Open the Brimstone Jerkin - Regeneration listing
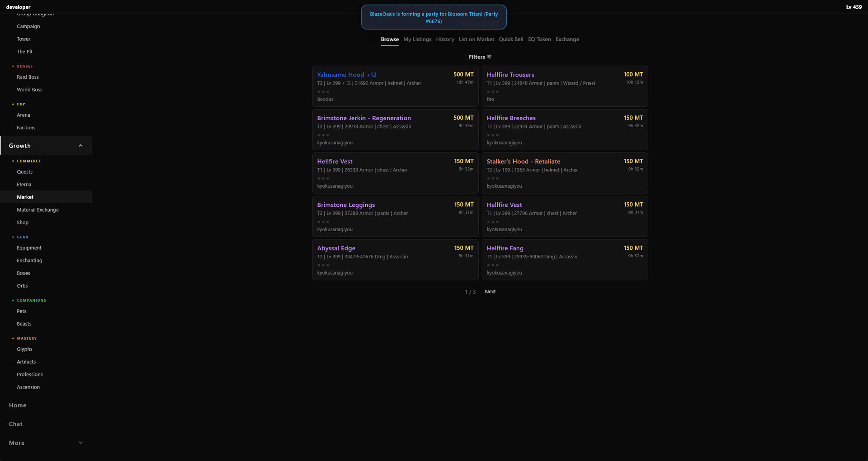Viewport: 868px width, 461px height. (x=364, y=118)
